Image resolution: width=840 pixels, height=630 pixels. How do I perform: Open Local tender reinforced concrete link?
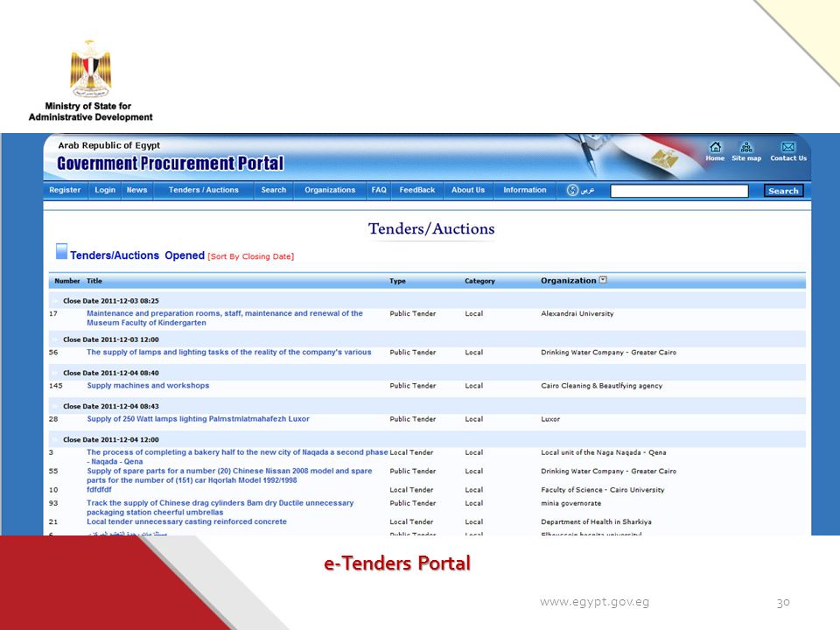(x=186, y=521)
